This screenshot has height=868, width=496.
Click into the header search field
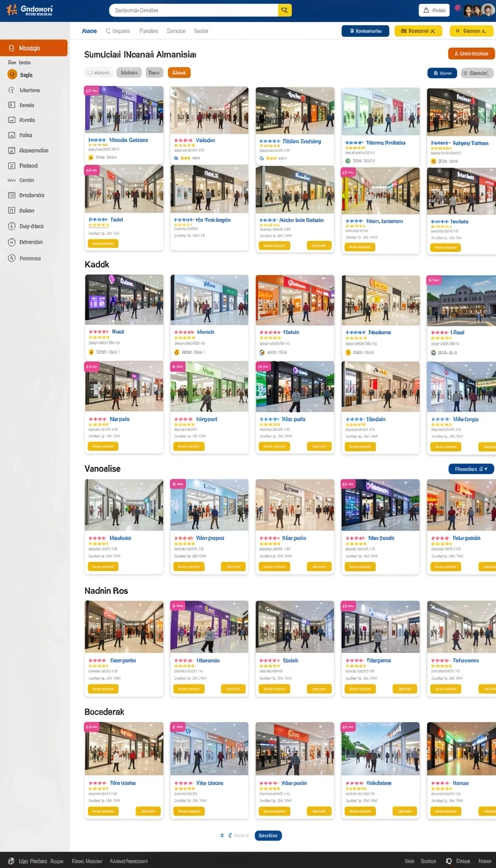[194, 10]
